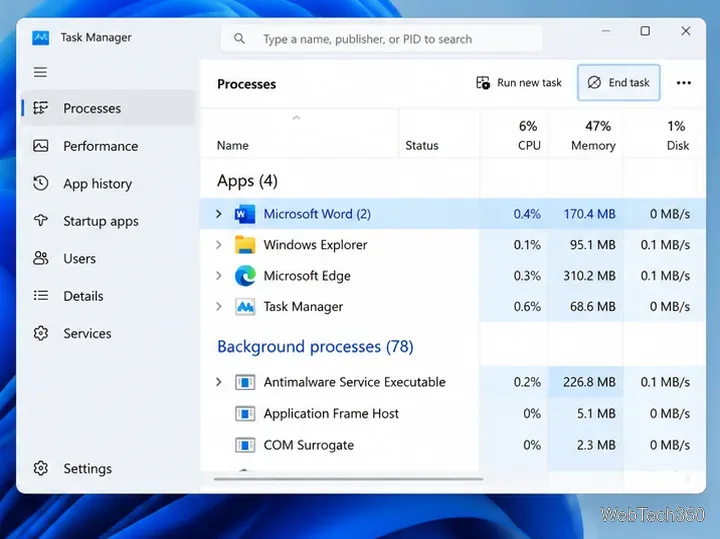Select the Windows Explorer row name
720x539 pixels.
click(x=315, y=245)
